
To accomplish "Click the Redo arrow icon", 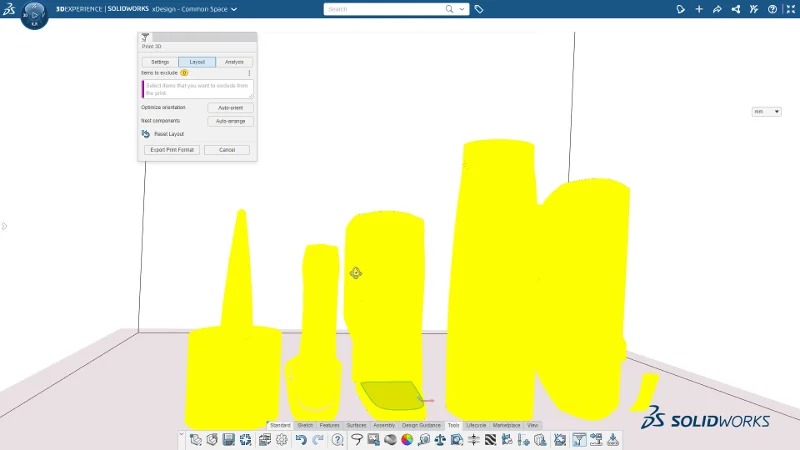I will 317,439.
